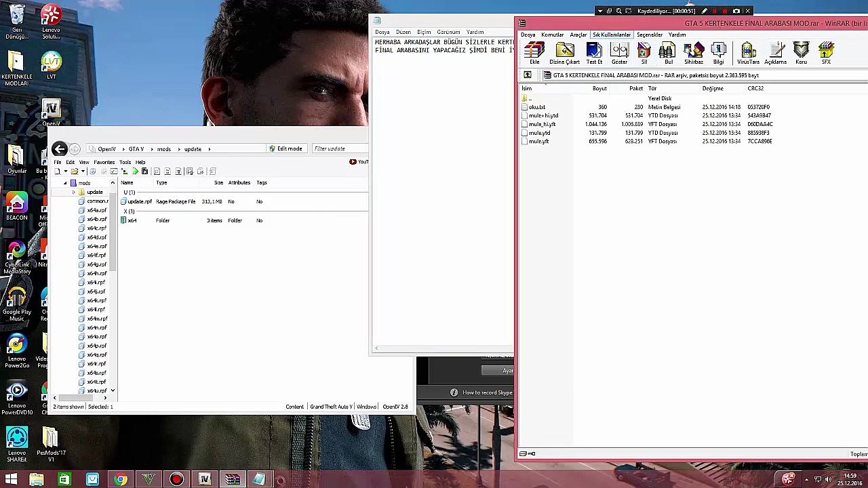Open the Sık Kullanılanlar menu in WinRAR
Image resolution: width=868 pixels, height=488 pixels.
point(612,35)
